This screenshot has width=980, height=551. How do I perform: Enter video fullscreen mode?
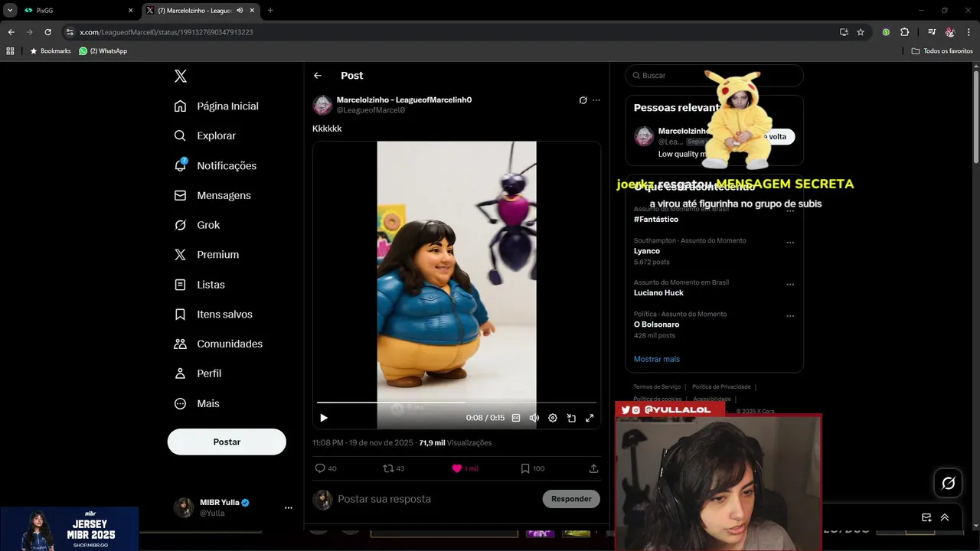[x=590, y=418]
